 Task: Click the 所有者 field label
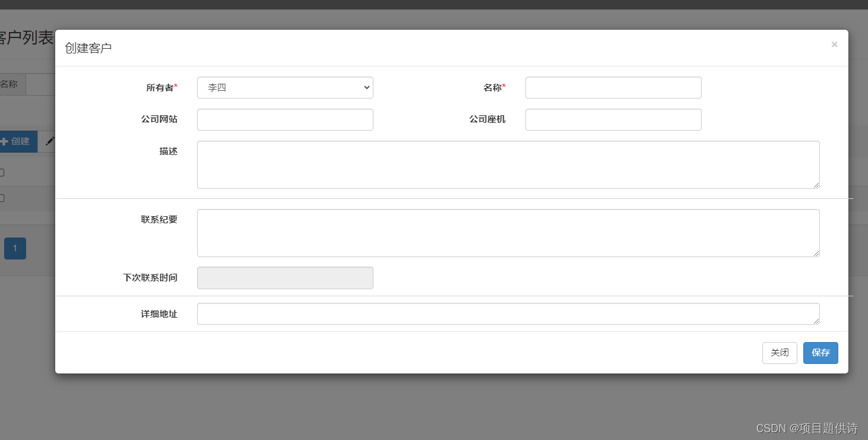click(162, 88)
